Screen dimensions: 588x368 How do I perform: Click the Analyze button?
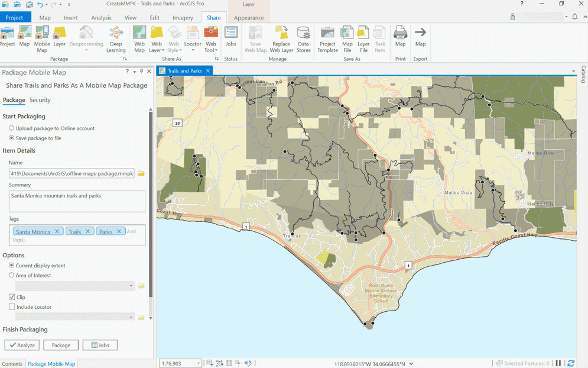[22, 345]
